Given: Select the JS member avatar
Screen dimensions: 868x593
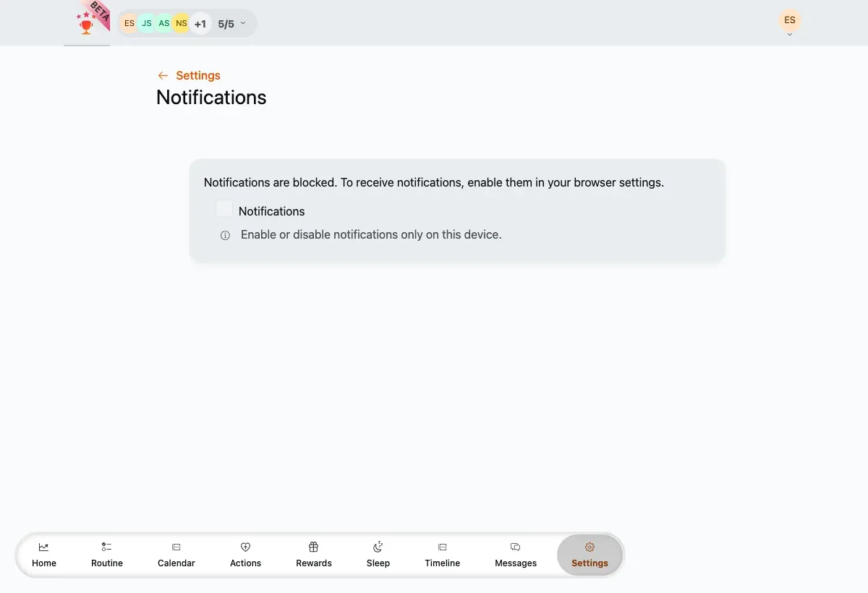Looking at the screenshot, I should click(x=147, y=23).
